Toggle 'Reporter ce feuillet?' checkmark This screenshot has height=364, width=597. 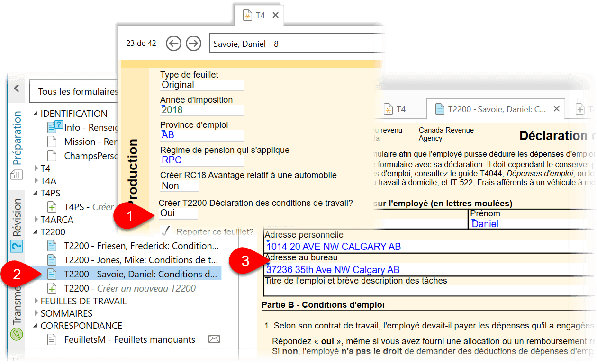point(166,231)
